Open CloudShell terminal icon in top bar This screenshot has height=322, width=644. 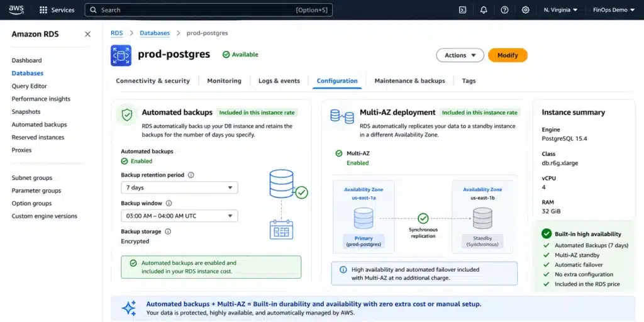pyautogui.click(x=462, y=10)
